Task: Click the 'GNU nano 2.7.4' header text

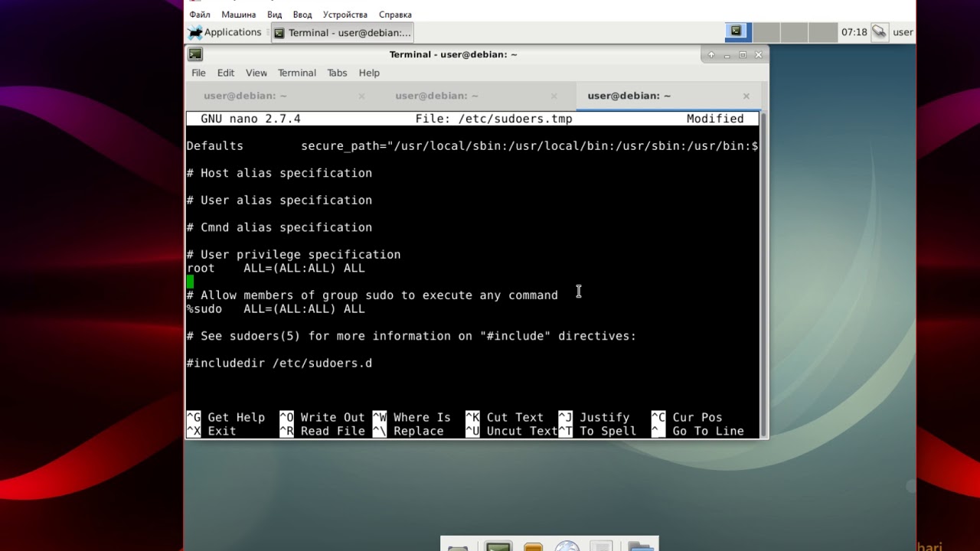Action: click(250, 119)
